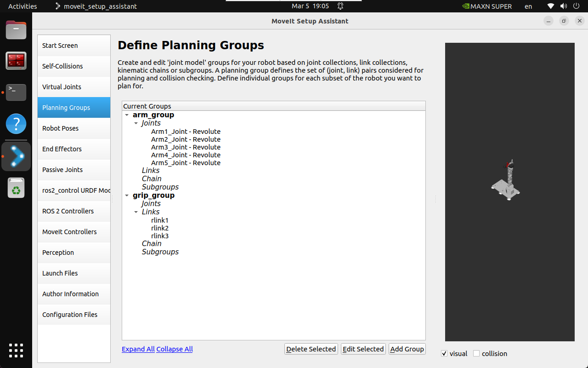Select Arm5_Joint - Revolute row
588x368 pixels.
click(186, 163)
